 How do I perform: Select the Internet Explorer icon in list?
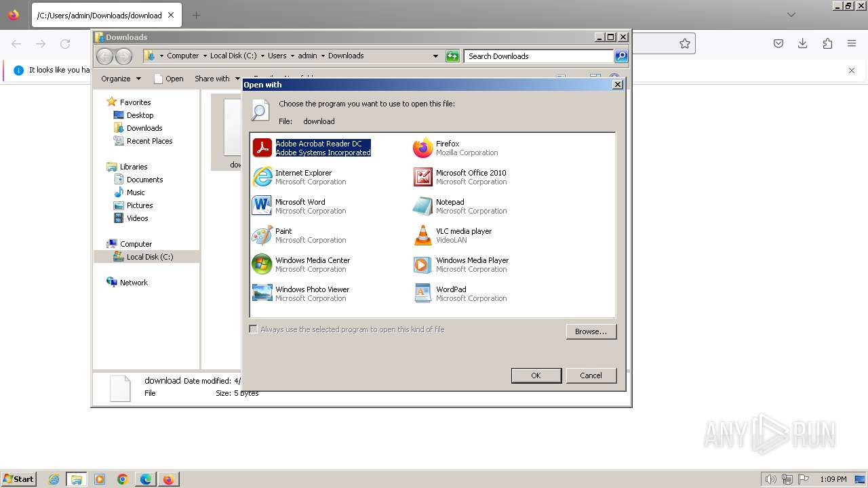262,177
